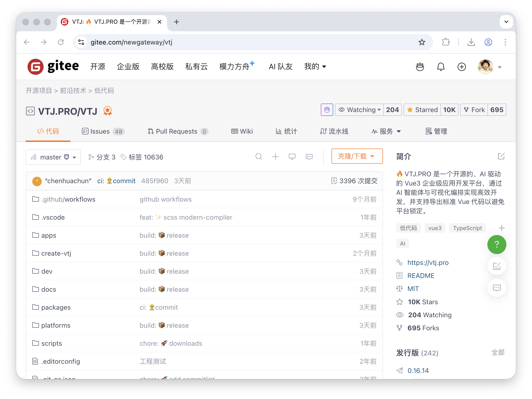Click the notification bell icon
This screenshot has width=532, height=399.
click(441, 67)
